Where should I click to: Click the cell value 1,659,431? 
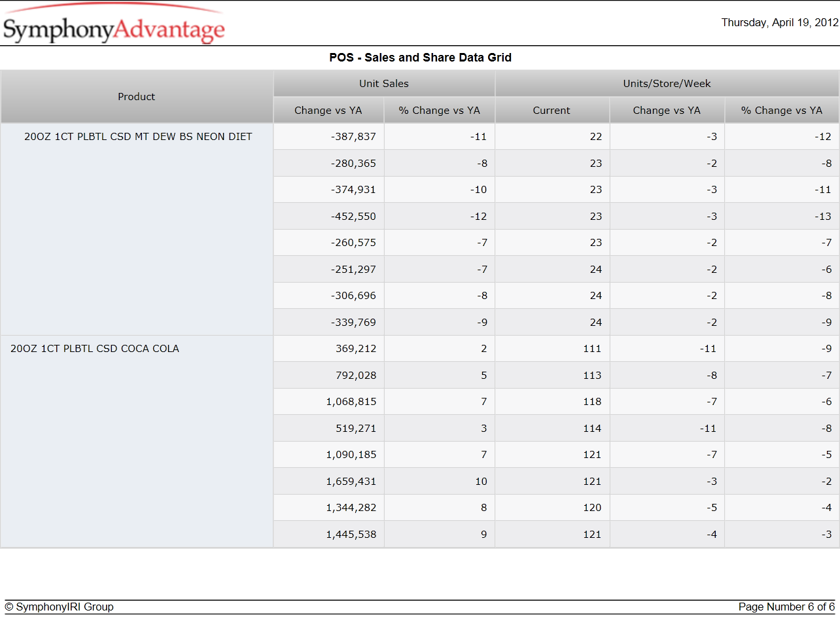351,482
